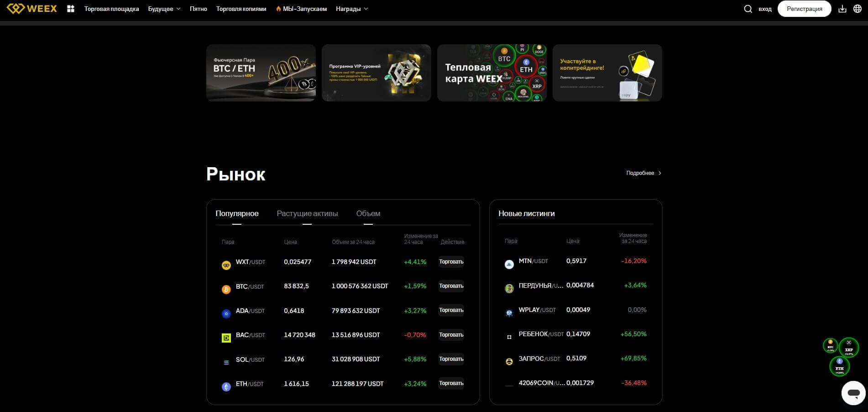Click the вход login link
The width and height of the screenshot is (868, 412).
(x=765, y=9)
